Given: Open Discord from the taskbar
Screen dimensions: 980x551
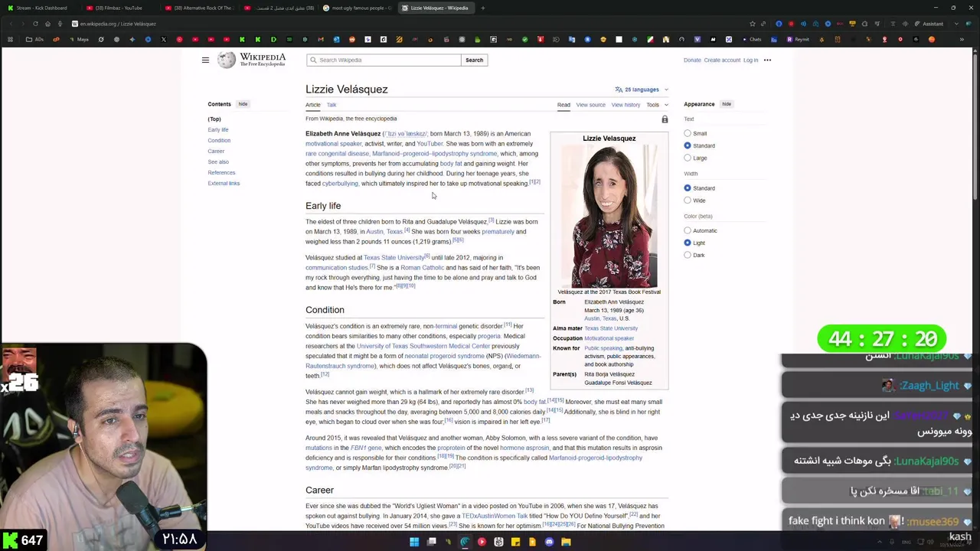Looking at the screenshot, I should pos(549,542).
